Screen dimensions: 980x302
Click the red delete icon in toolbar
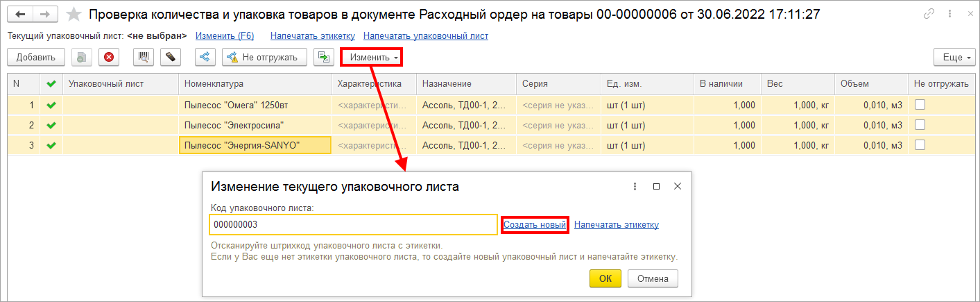109,58
